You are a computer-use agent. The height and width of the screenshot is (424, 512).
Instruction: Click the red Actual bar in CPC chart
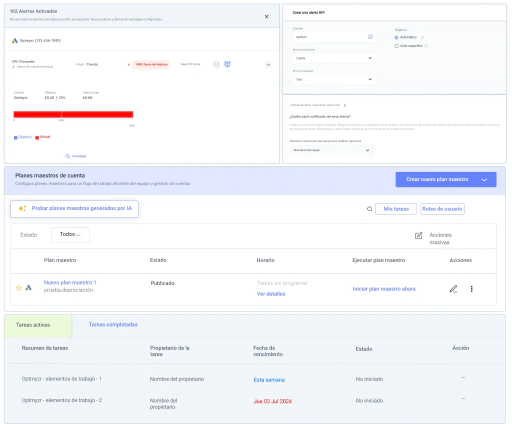[x=73, y=114]
